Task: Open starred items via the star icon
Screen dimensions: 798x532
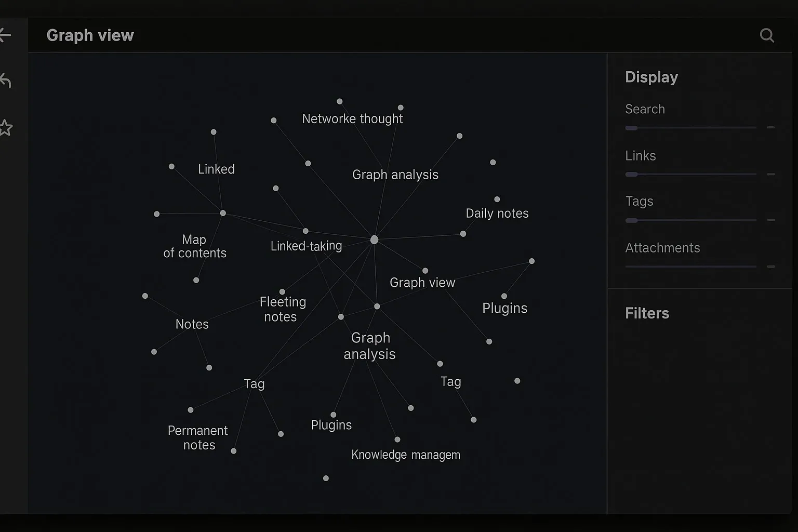Action: click(x=7, y=128)
